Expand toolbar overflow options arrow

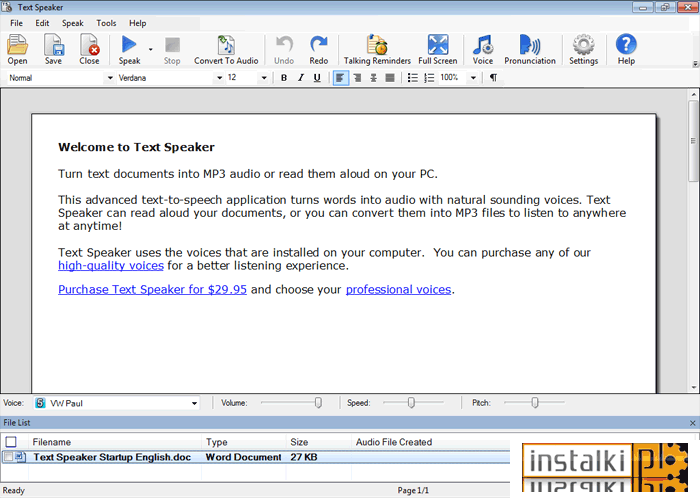(695, 64)
